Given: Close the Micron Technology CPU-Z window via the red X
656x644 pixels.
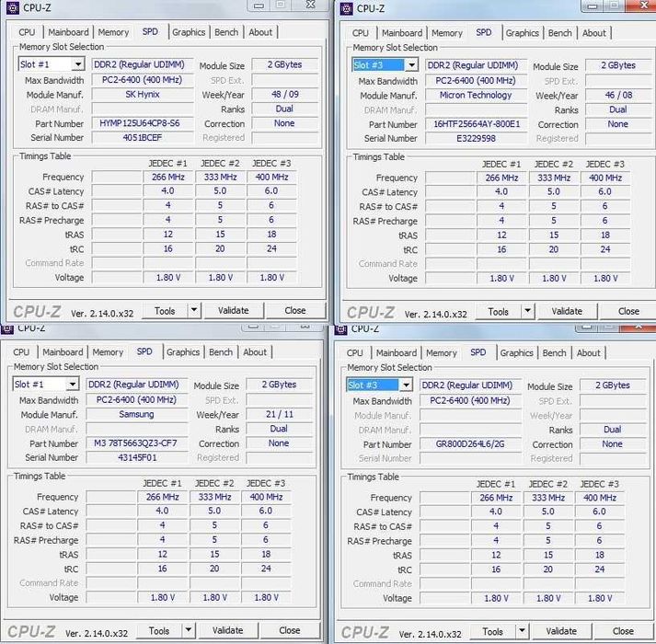Looking at the screenshot, I should [643, 6].
